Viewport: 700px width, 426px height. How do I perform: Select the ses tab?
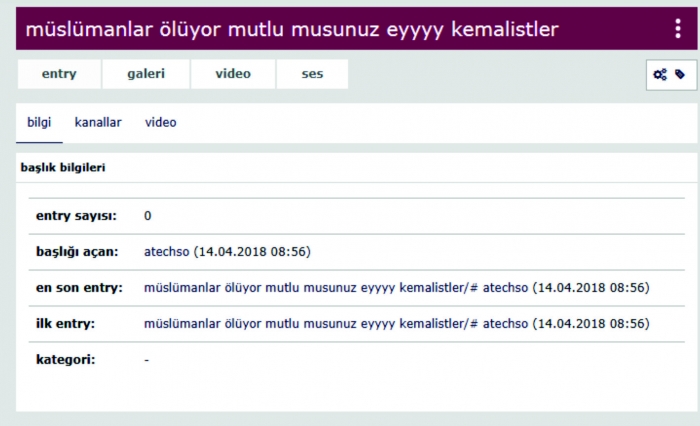312,74
